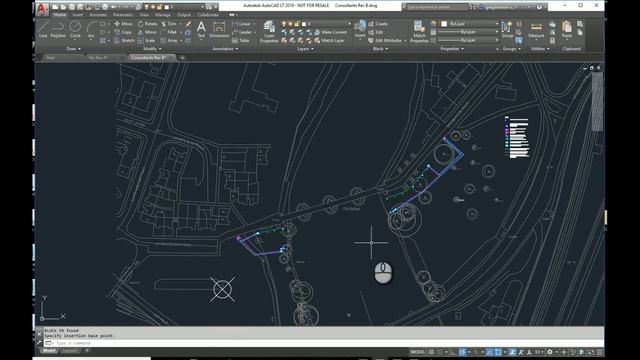This screenshot has height=360, width=640.
Task: Expand the Layers panel
Action: point(305,49)
